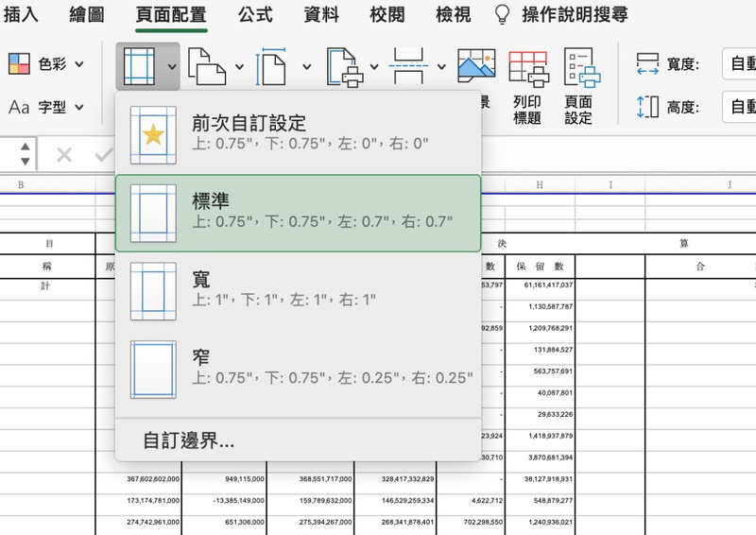Image resolution: width=756 pixels, height=535 pixels.
Task: Select column I header
Action: coord(610,184)
